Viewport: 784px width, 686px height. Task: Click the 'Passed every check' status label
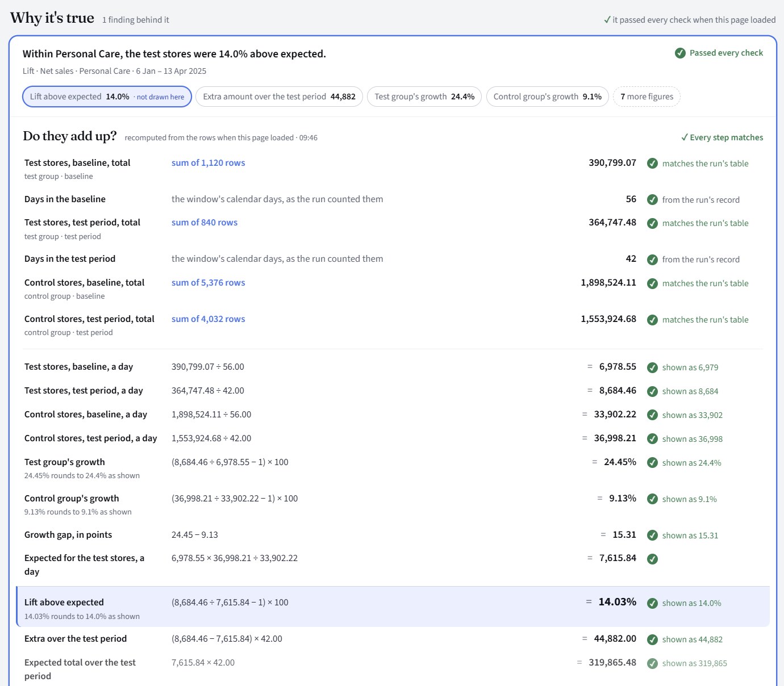(x=726, y=53)
